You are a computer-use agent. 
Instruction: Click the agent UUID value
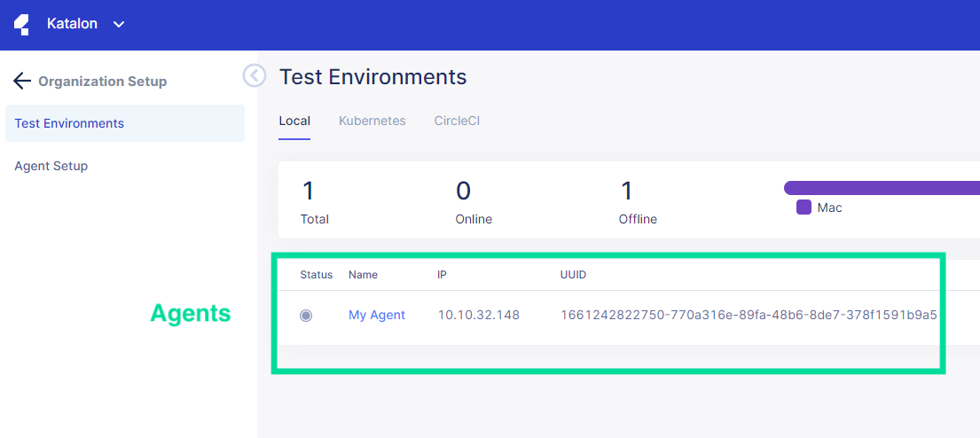(749, 315)
